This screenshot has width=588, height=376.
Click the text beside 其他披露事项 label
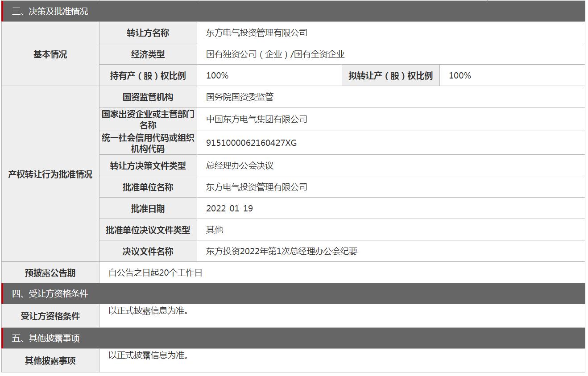coord(149,355)
